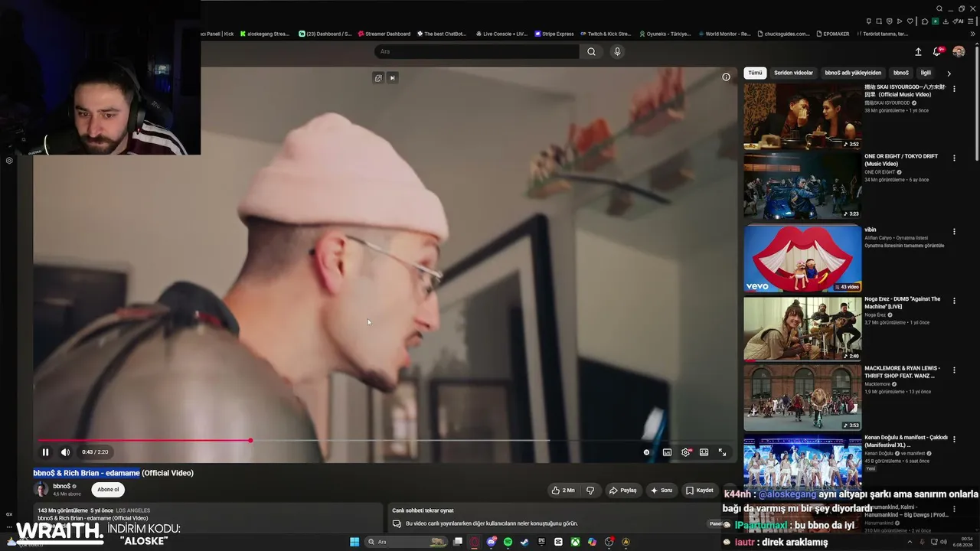Open the Stripe Express bookmark

click(554, 34)
